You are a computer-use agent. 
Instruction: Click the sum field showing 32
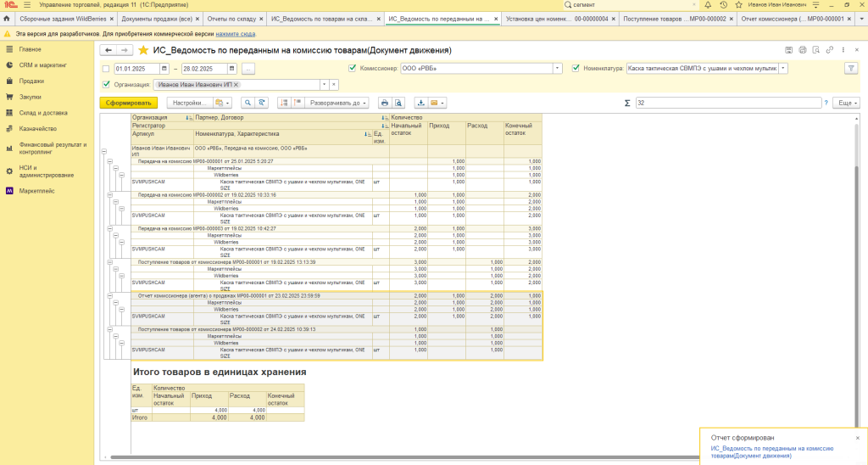(x=728, y=103)
